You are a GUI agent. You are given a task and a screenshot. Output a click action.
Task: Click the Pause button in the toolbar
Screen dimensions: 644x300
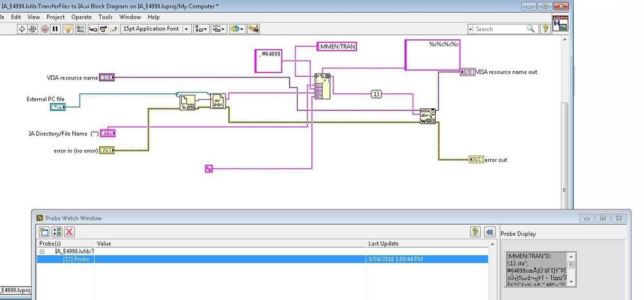[55, 29]
